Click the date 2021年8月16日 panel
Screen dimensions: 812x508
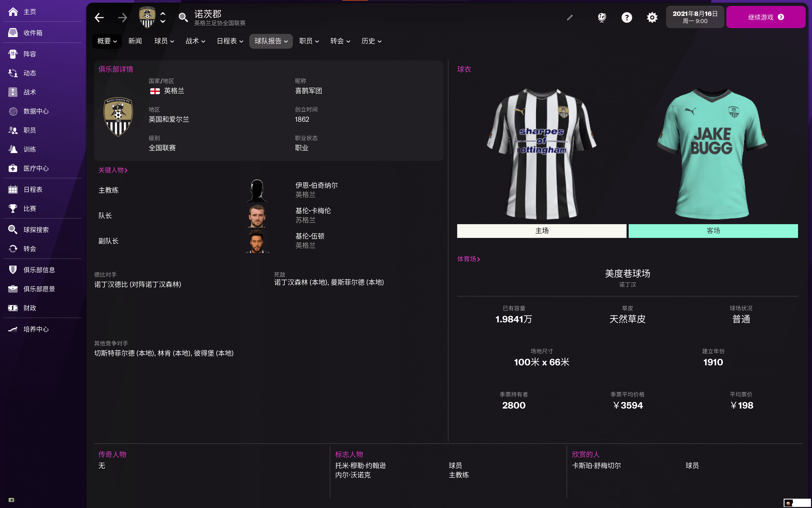pyautogui.click(x=695, y=17)
